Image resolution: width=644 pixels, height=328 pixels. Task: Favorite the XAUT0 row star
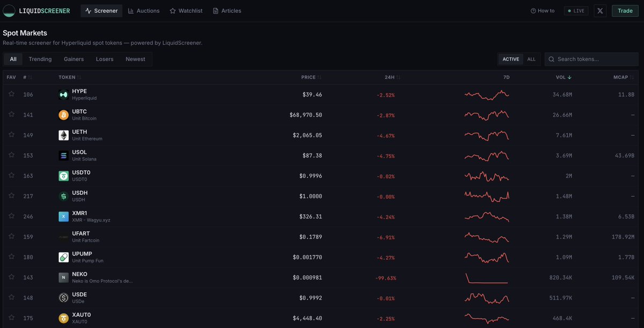tap(11, 317)
